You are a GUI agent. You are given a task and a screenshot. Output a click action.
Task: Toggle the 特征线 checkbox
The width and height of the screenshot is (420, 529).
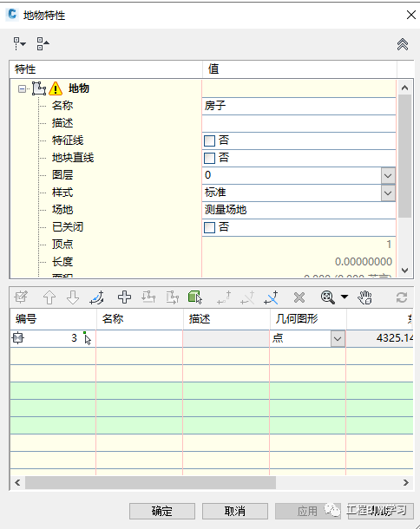tap(209, 140)
